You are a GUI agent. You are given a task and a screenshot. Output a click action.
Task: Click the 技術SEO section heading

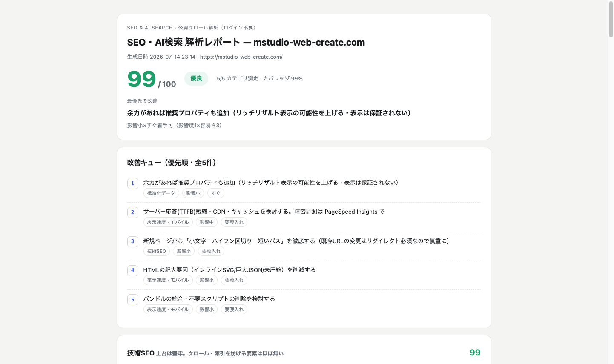[141, 353]
